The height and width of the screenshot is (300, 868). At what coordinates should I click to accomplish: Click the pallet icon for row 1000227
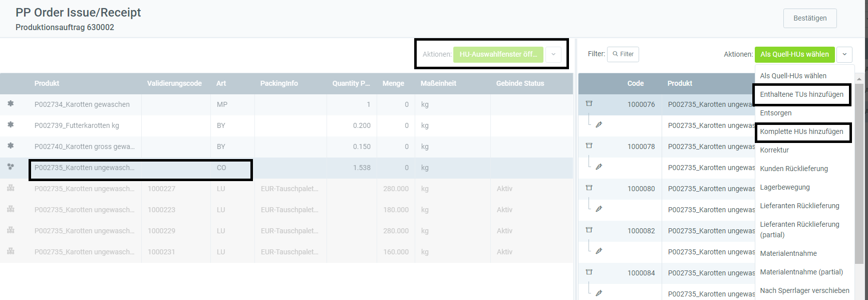(11, 188)
